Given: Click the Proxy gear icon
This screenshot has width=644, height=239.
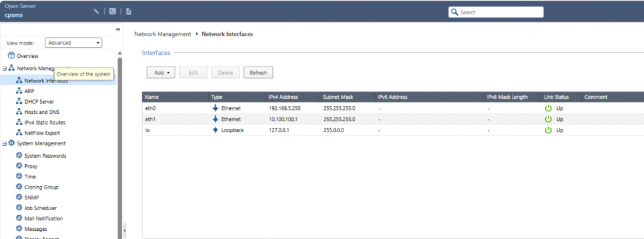Looking at the screenshot, I should [x=19, y=166].
